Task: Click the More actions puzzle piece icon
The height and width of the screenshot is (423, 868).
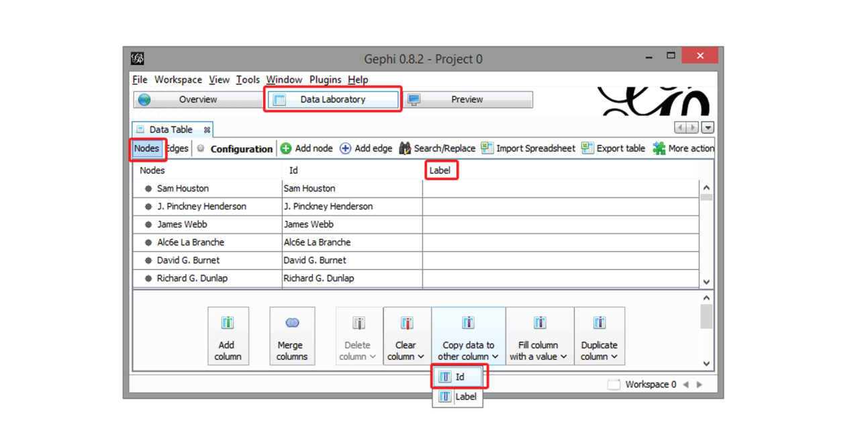Action: pos(659,148)
